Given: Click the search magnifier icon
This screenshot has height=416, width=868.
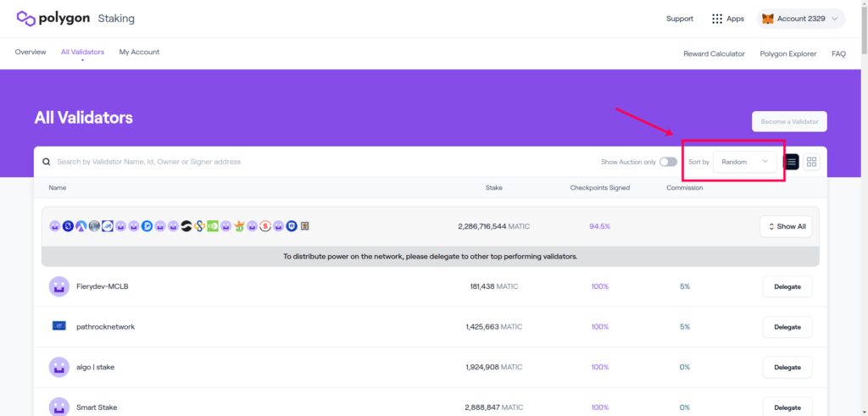Looking at the screenshot, I should pos(47,162).
